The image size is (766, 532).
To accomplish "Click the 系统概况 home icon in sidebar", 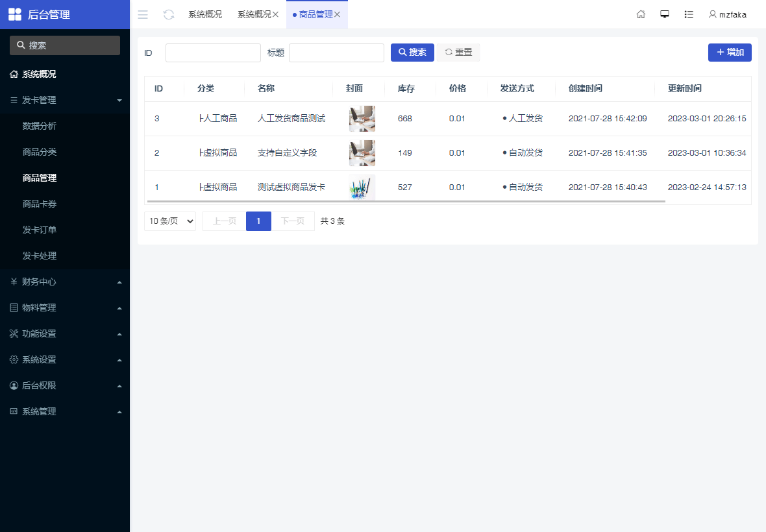I will tap(14, 74).
